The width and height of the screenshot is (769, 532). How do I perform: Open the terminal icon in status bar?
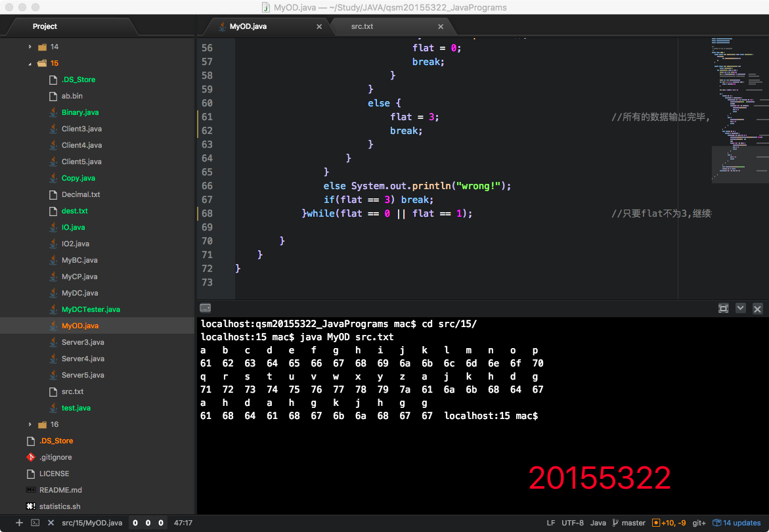coord(35,523)
